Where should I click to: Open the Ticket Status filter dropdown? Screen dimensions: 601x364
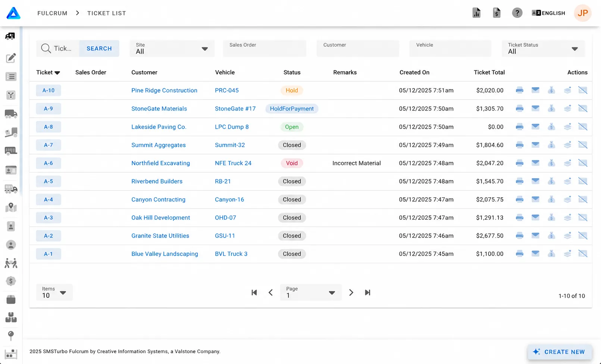(x=543, y=48)
